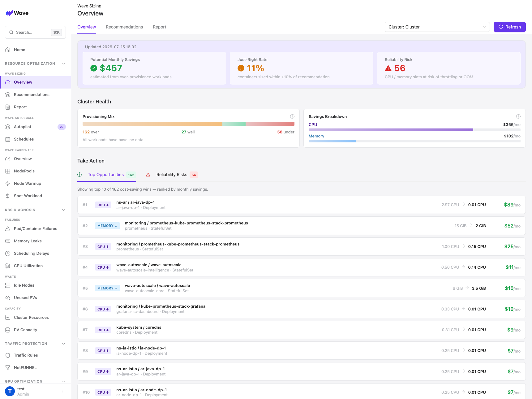Click the Potential Monthly Savings card
This screenshot has width=532, height=399.
coord(154,68)
